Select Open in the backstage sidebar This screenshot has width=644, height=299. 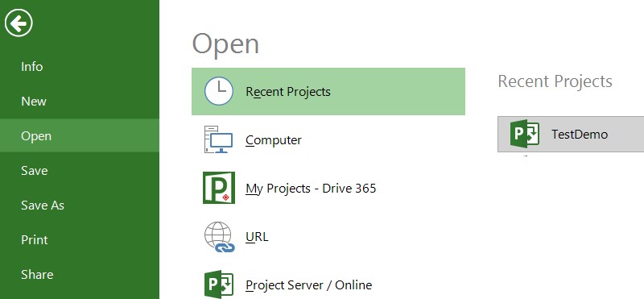[x=80, y=135]
